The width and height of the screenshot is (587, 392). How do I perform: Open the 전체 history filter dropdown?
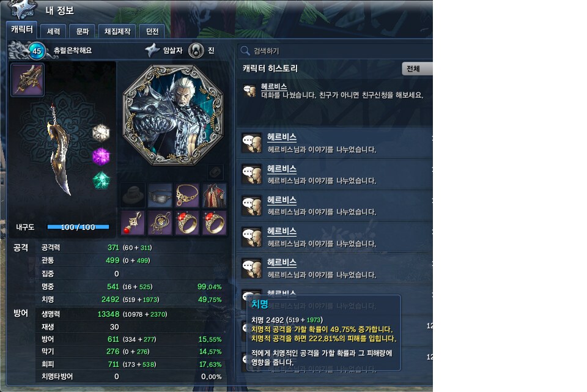(417, 69)
